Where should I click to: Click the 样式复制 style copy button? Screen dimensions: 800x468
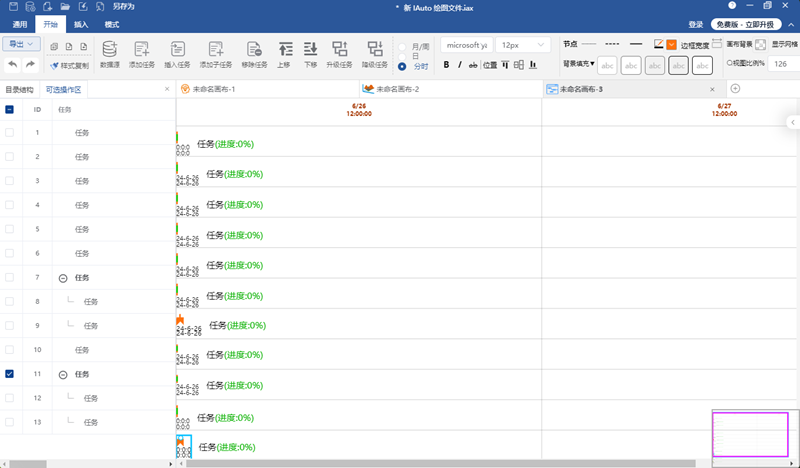(69, 65)
